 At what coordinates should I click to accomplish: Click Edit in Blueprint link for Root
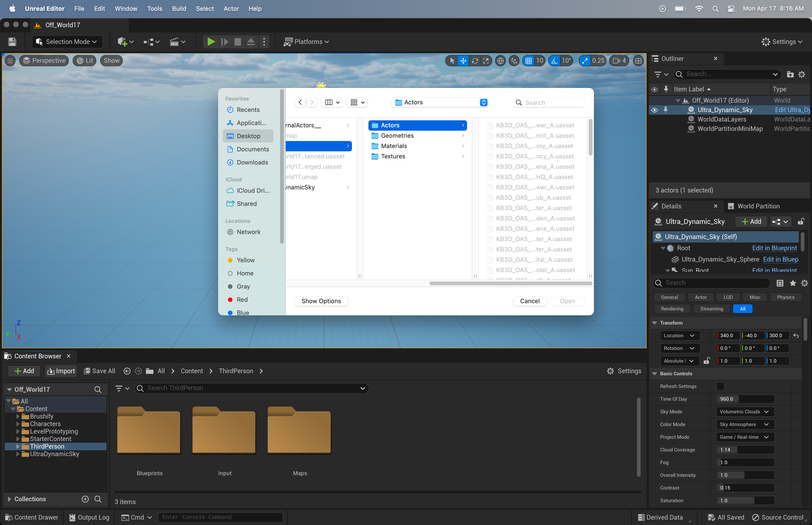tap(774, 248)
